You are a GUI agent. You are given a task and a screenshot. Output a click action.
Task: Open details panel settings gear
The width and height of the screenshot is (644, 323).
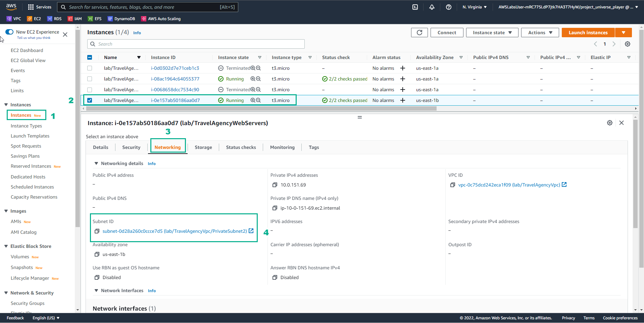tap(610, 123)
